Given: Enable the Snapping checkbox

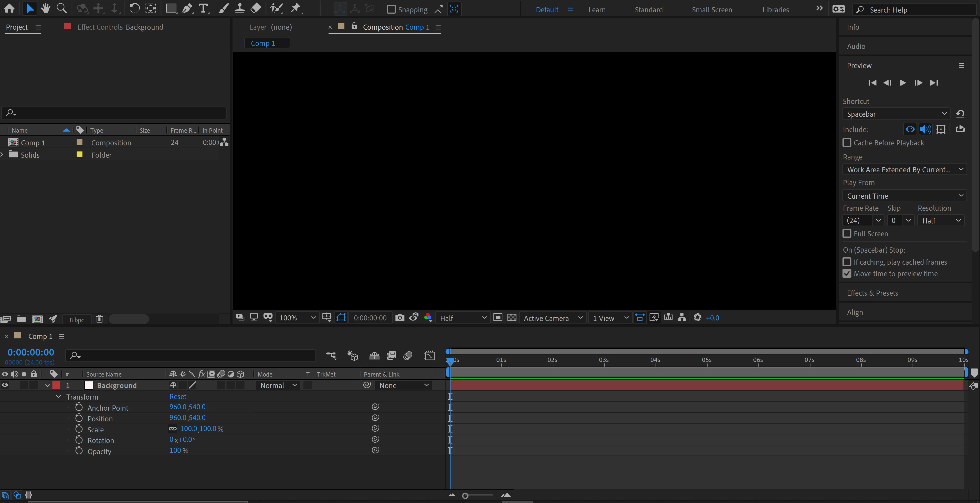Looking at the screenshot, I should pos(391,9).
